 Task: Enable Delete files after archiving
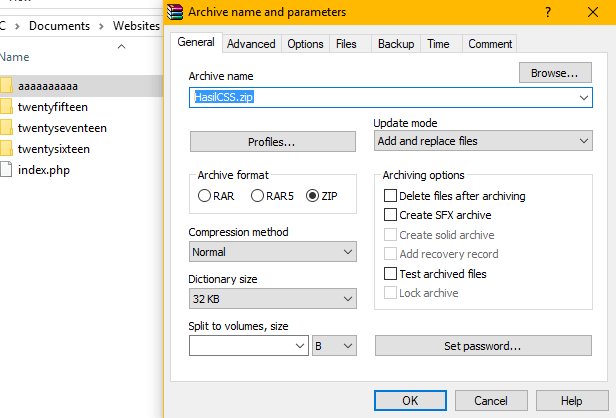pos(390,195)
